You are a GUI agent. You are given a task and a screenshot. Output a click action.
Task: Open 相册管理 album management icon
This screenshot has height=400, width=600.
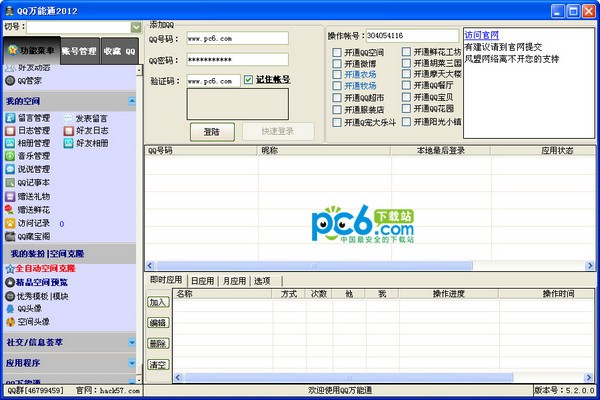(x=10, y=144)
